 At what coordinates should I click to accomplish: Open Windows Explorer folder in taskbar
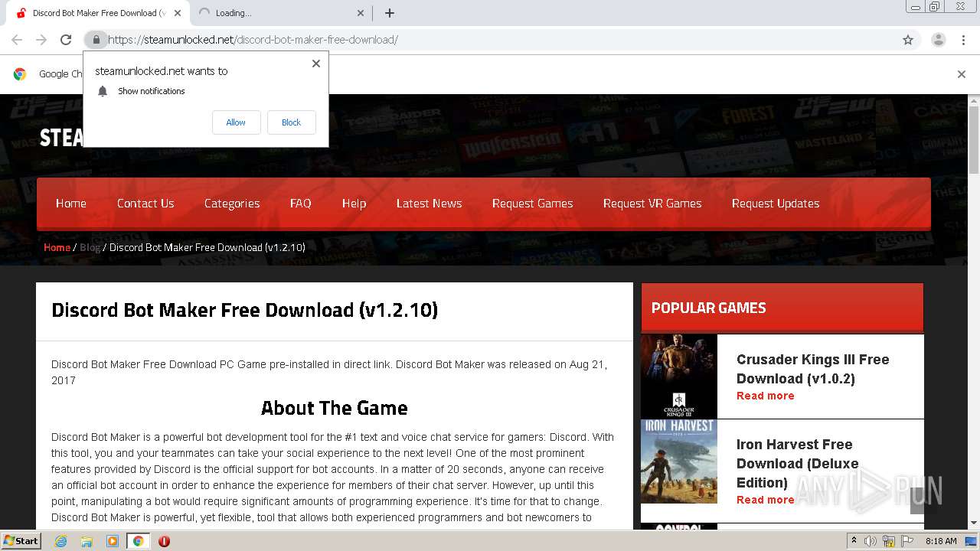click(87, 541)
